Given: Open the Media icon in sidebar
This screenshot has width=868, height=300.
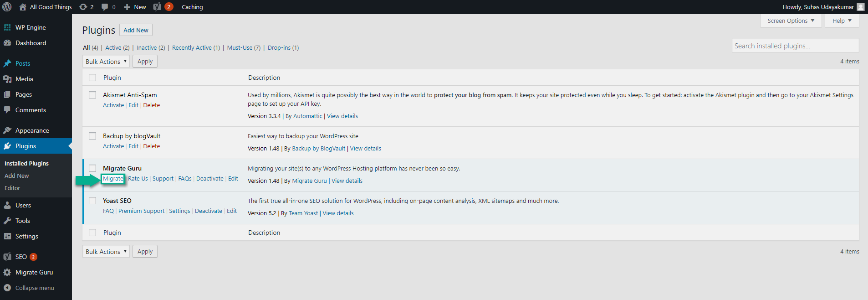Looking at the screenshot, I should pos(7,79).
